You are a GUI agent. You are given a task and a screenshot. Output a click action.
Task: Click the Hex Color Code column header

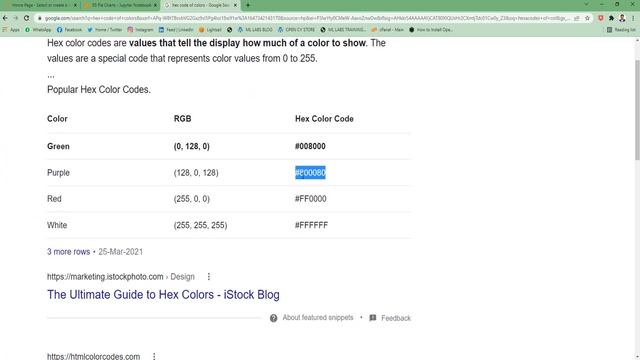tap(324, 119)
